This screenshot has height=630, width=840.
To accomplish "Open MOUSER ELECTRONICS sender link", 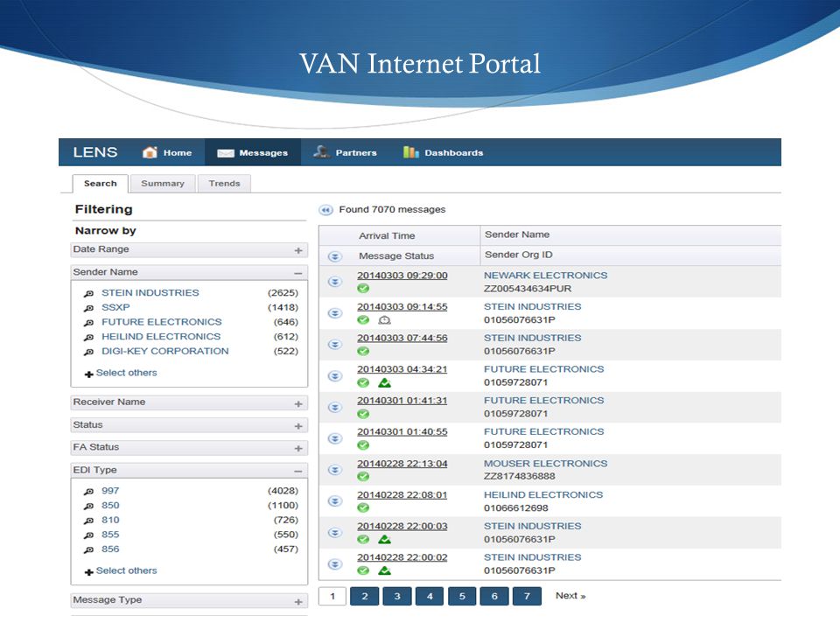I will tap(545, 464).
